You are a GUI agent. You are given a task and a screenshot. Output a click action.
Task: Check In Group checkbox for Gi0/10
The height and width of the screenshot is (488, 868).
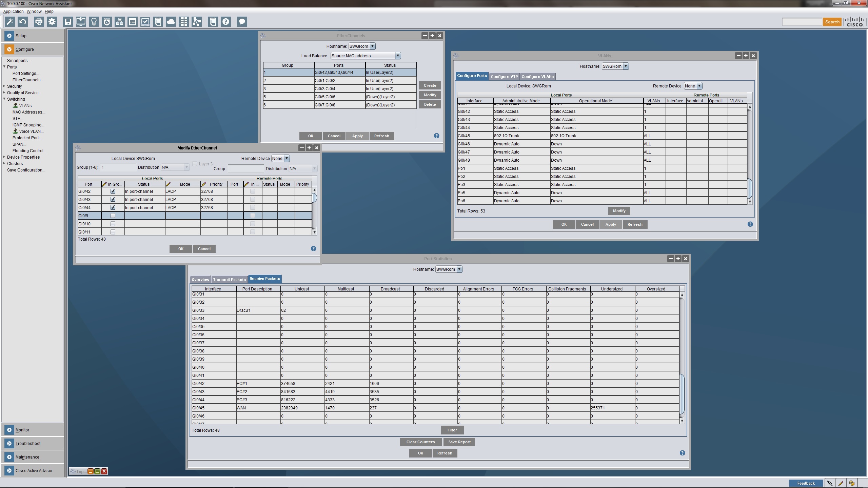(x=113, y=224)
